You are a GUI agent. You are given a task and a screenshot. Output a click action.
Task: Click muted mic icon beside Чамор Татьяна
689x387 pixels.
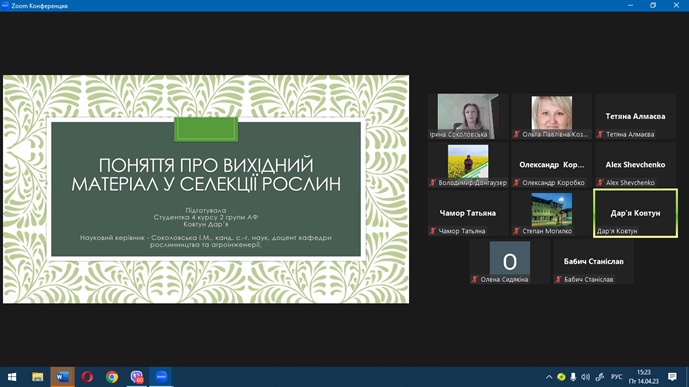coord(433,231)
